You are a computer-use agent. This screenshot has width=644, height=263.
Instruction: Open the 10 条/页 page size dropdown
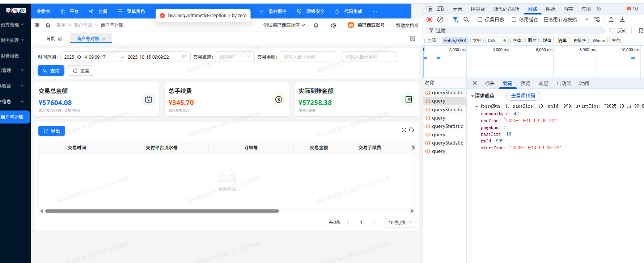coord(400,222)
